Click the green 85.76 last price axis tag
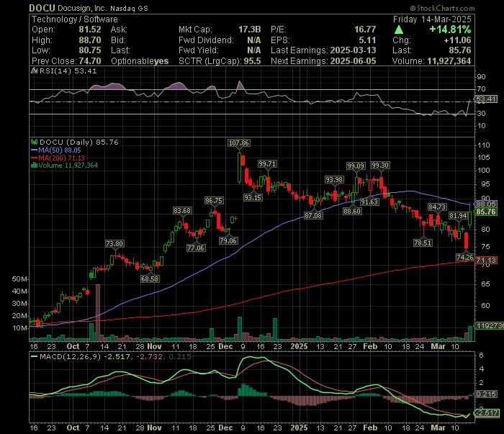The height and width of the screenshot is (434, 504). [486, 212]
